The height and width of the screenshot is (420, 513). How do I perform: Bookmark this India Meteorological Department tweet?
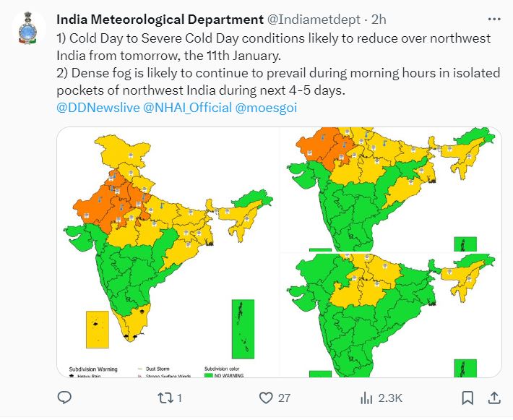(x=468, y=398)
